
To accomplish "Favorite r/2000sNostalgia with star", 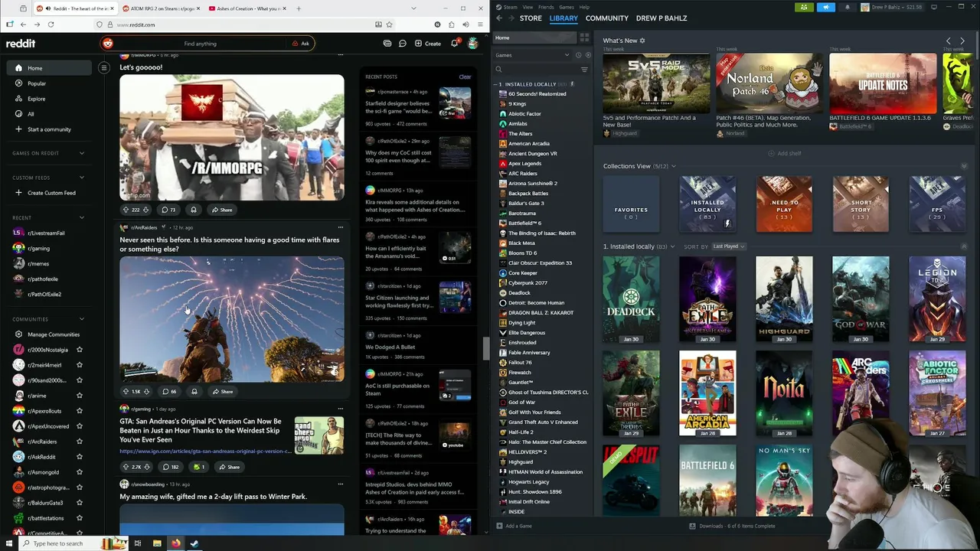I will coord(79,350).
